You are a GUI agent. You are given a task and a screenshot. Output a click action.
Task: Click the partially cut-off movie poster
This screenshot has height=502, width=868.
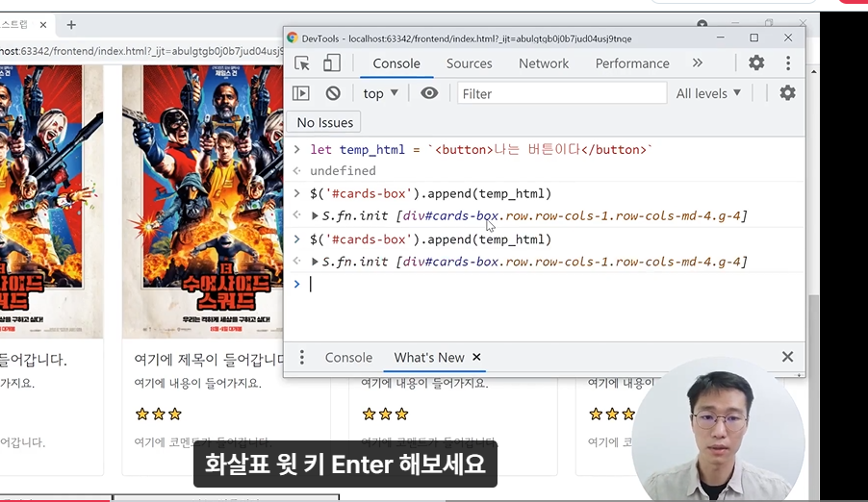51,201
